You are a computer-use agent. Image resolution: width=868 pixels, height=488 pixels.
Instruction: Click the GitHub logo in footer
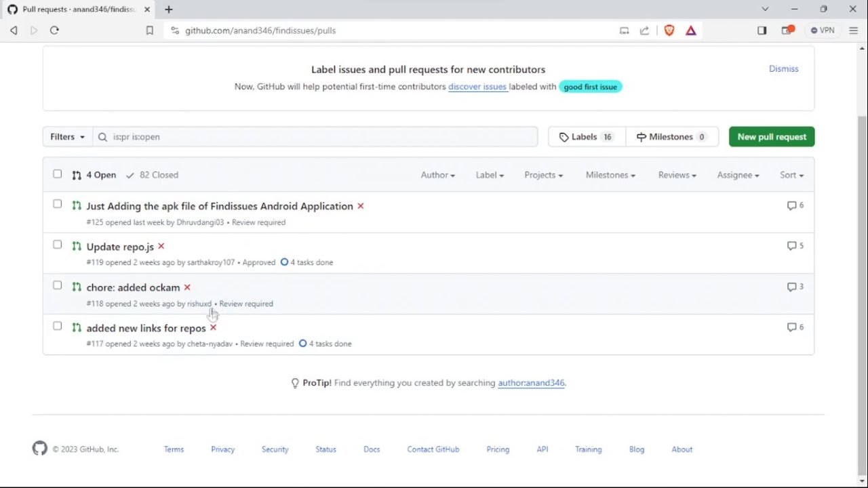coord(40,449)
